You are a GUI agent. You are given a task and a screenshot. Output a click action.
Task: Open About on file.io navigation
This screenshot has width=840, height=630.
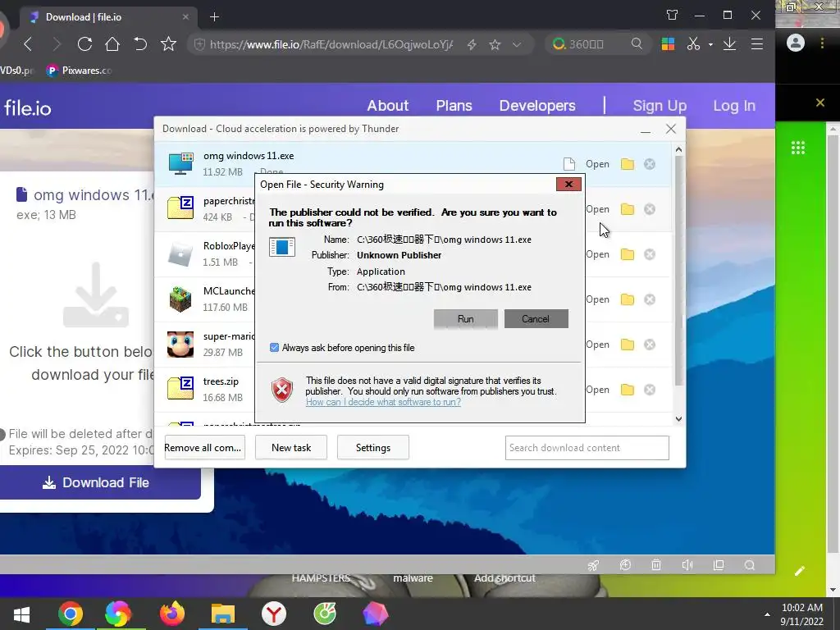click(388, 106)
